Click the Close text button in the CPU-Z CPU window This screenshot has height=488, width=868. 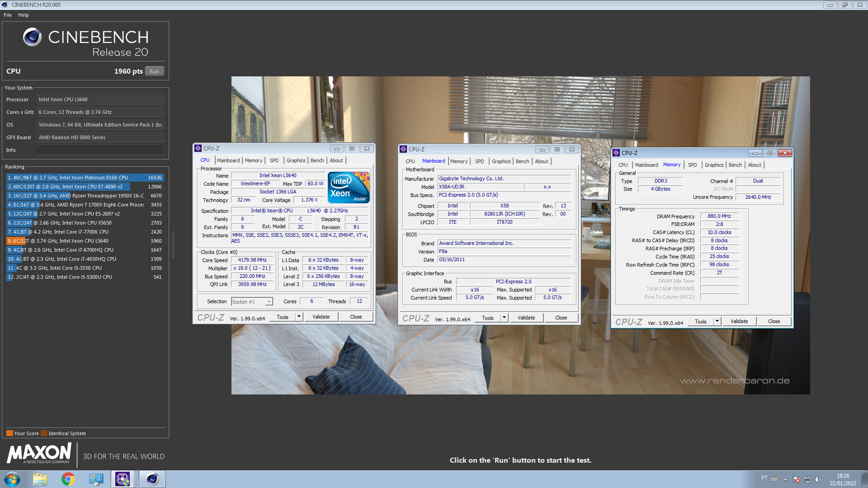point(356,317)
